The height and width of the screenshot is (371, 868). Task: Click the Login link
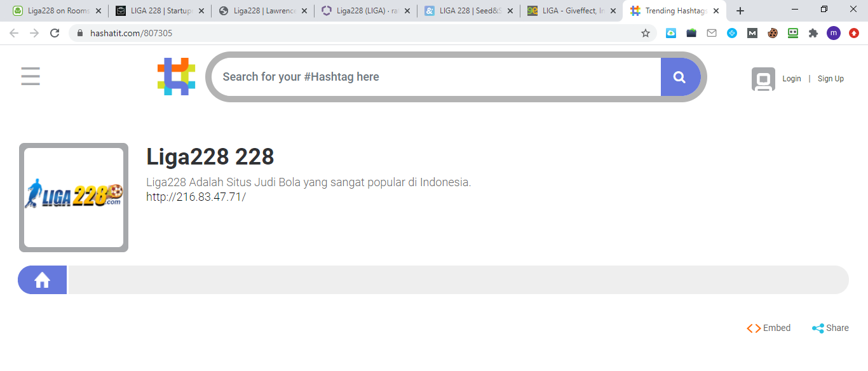pos(791,79)
